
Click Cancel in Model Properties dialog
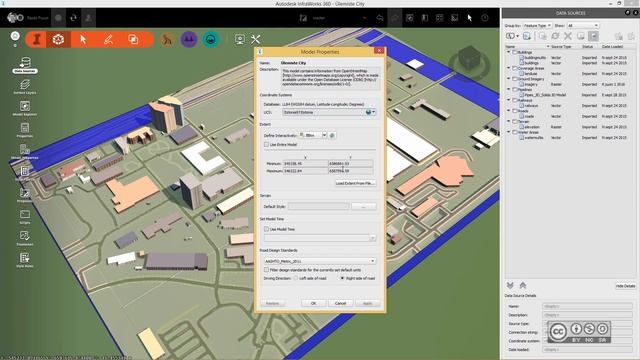(340, 303)
